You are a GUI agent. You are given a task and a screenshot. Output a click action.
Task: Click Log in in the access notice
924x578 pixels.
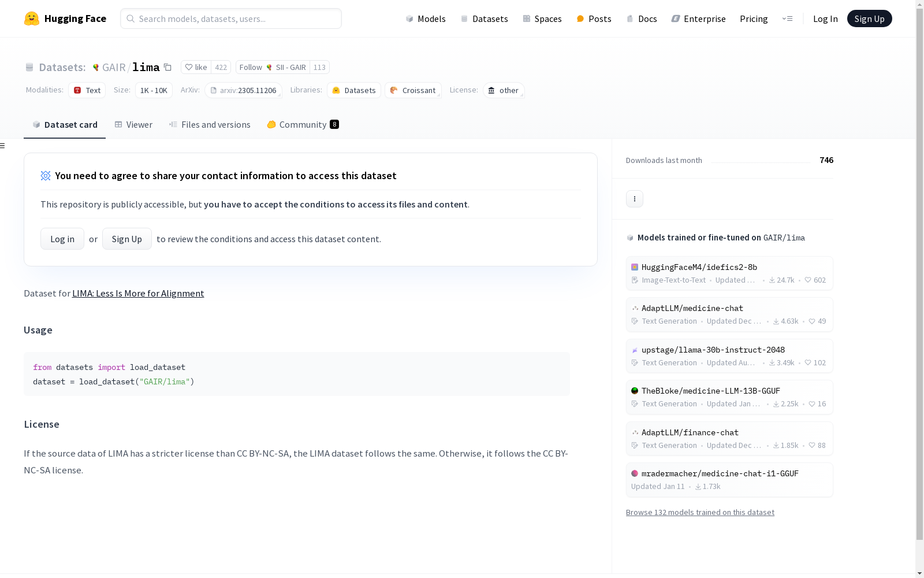(x=62, y=239)
